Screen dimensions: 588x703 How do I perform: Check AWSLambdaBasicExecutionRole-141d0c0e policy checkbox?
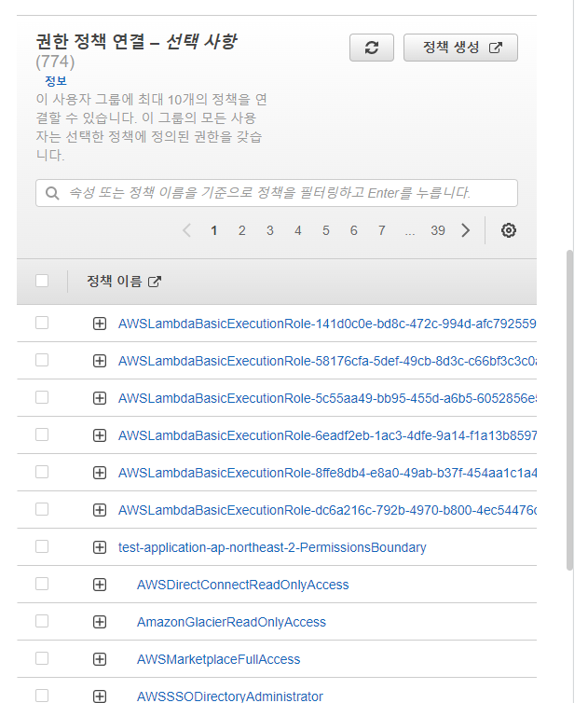tap(42, 323)
